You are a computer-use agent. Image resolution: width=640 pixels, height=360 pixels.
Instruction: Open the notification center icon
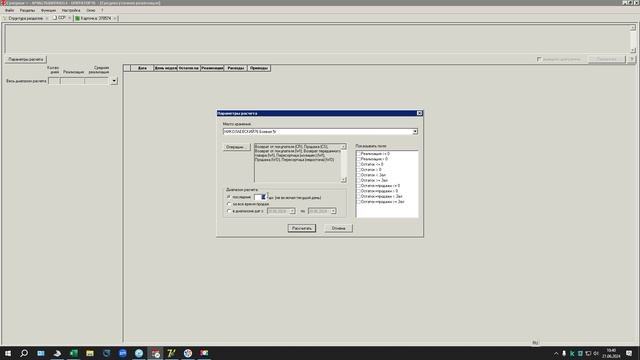629,353
